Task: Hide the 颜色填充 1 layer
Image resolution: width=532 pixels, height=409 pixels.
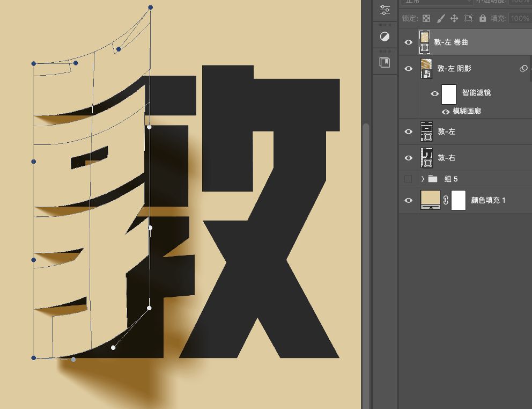Action: 409,200
